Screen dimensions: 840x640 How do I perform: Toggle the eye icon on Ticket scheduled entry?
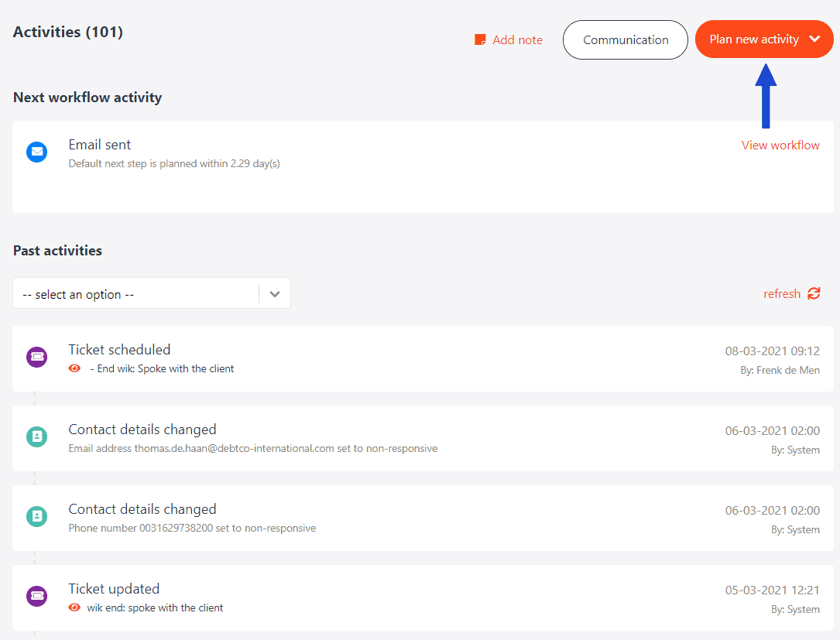point(74,368)
